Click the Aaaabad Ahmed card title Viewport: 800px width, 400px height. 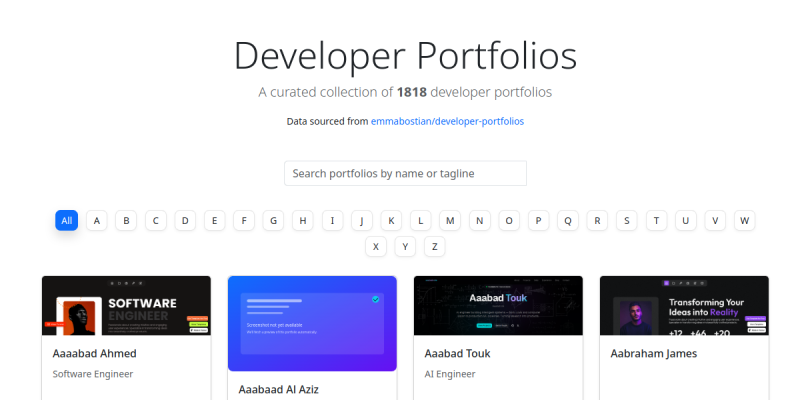[94, 354]
